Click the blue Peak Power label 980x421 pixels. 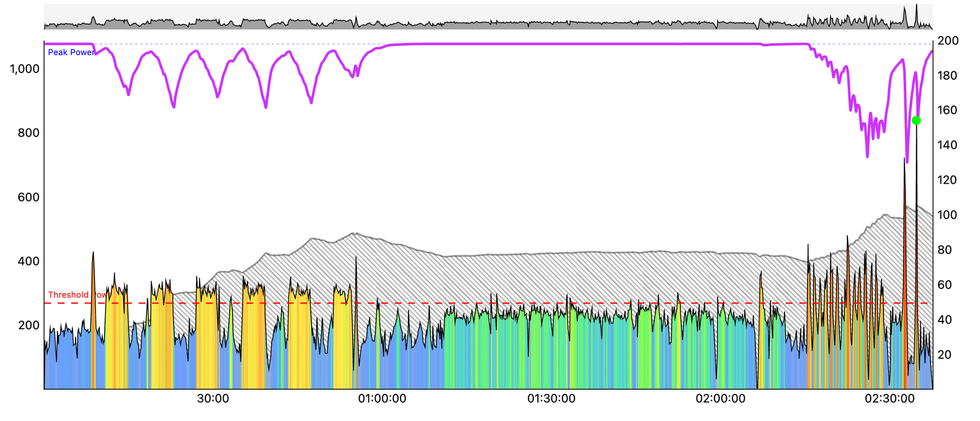(x=71, y=52)
